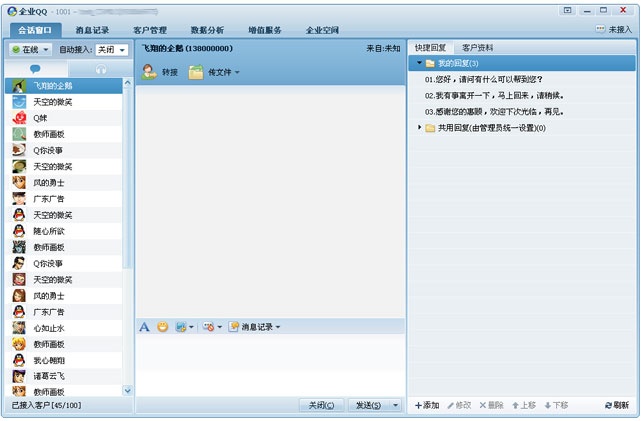Expand the 共用回复 tree node
Viewport: 642px width, 421px height.
[x=419, y=127]
